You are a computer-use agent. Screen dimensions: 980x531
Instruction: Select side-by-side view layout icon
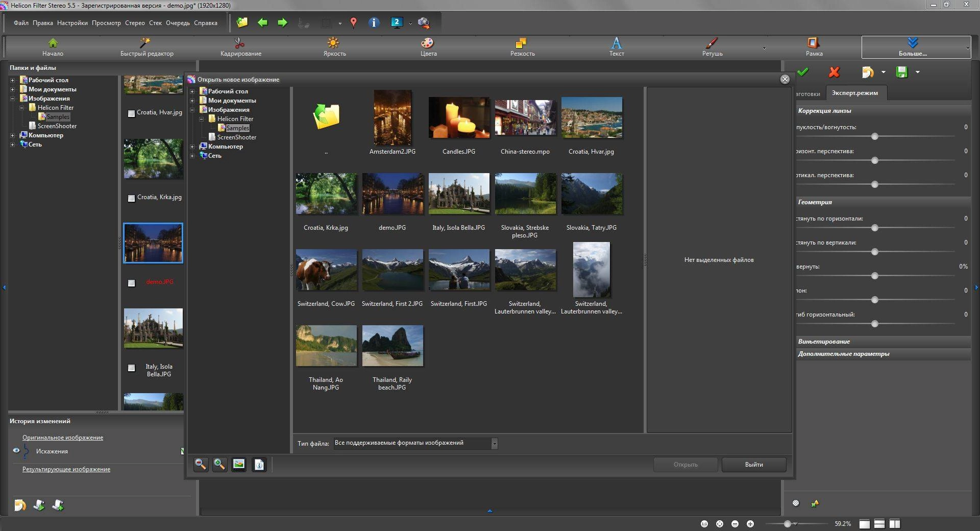pyautogui.click(x=894, y=524)
